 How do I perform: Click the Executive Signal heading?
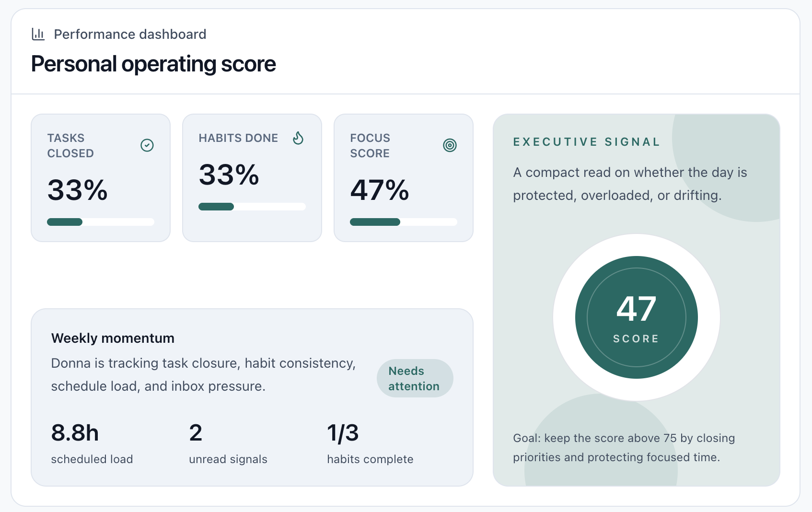pyautogui.click(x=587, y=142)
